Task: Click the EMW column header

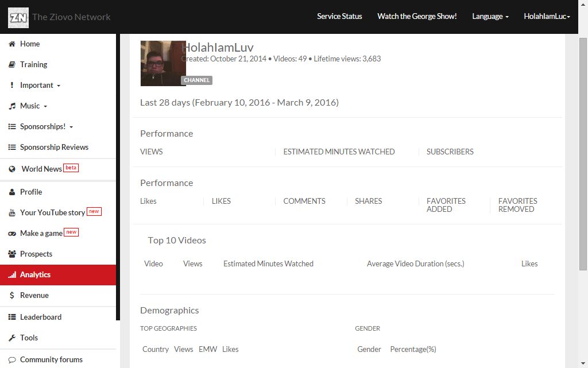Action: coord(208,349)
